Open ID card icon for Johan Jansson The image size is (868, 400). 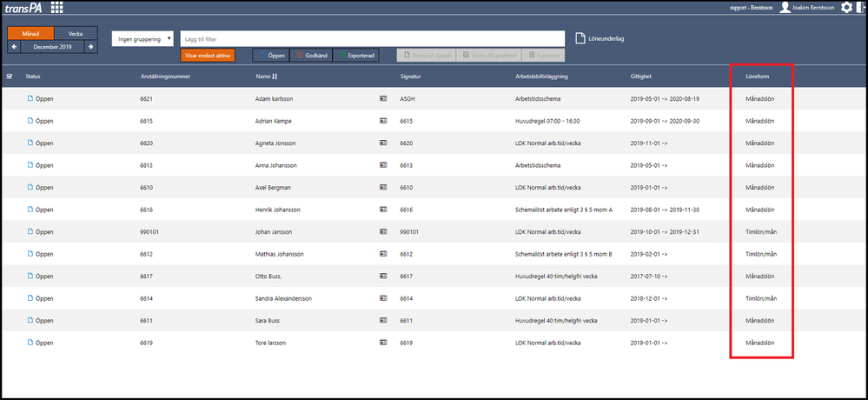click(383, 231)
